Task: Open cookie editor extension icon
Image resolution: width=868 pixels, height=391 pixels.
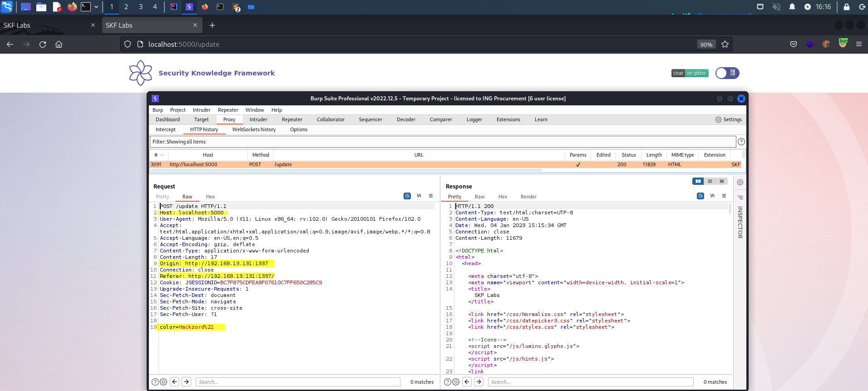Action: pos(826,44)
